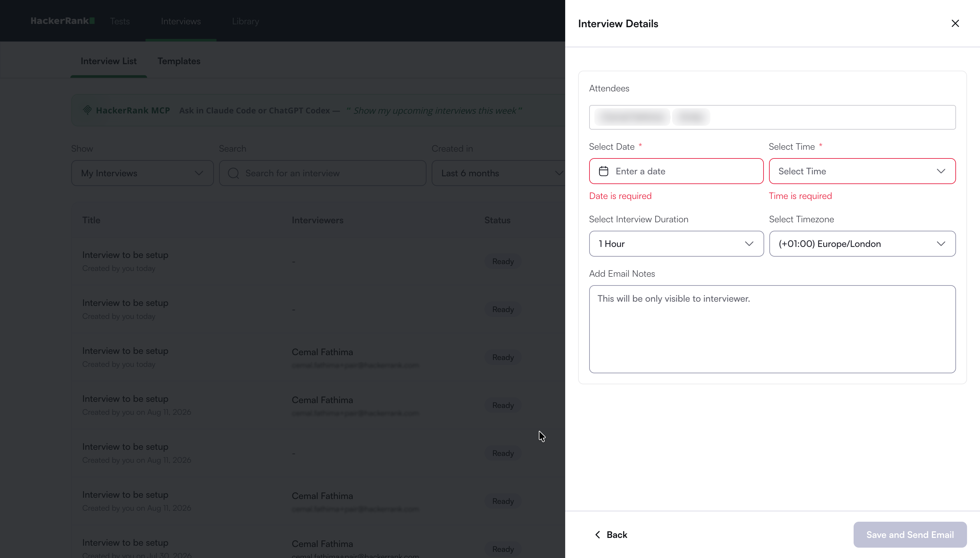The image size is (980, 558).
Task: Click the "Created in" filter label
Action: click(452, 148)
